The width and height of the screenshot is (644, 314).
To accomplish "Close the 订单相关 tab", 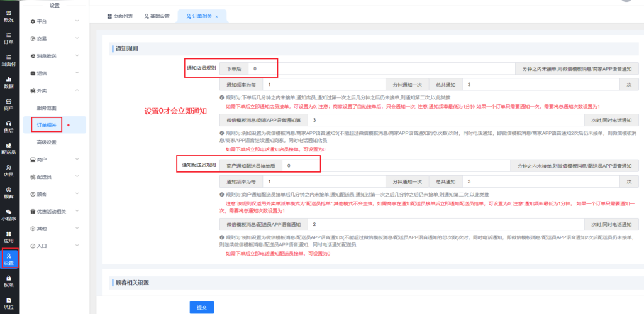I will click(x=217, y=16).
